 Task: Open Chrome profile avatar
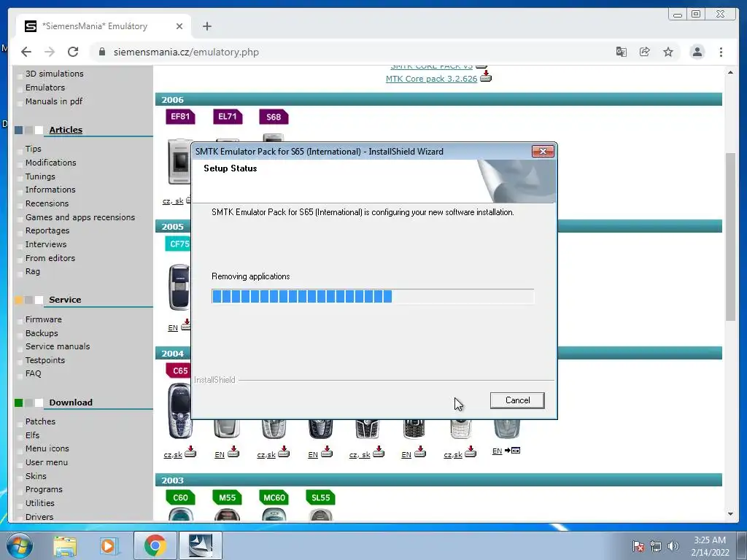[697, 52]
